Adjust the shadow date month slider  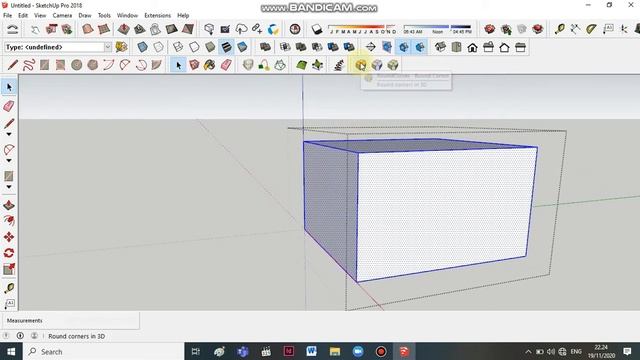click(x=362, y=29)
